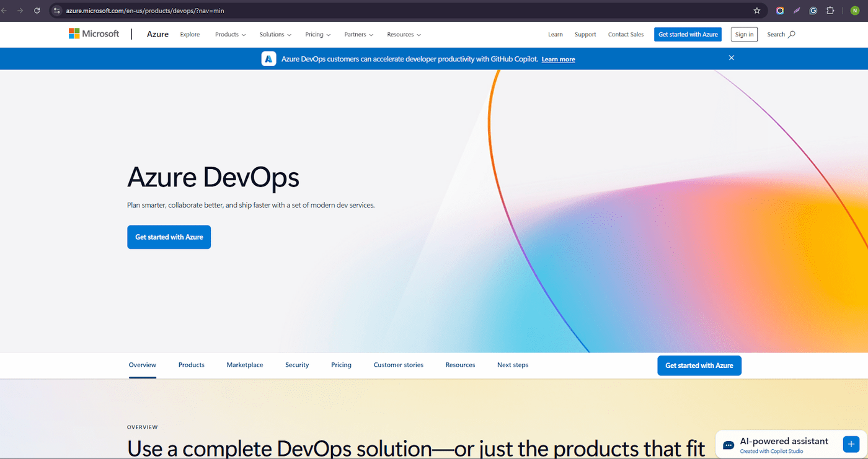Image resolution: width=868 pixels, height=459 pixels.
Task: Expand the top Pricing dropdown menu
Action: [317, 35]
